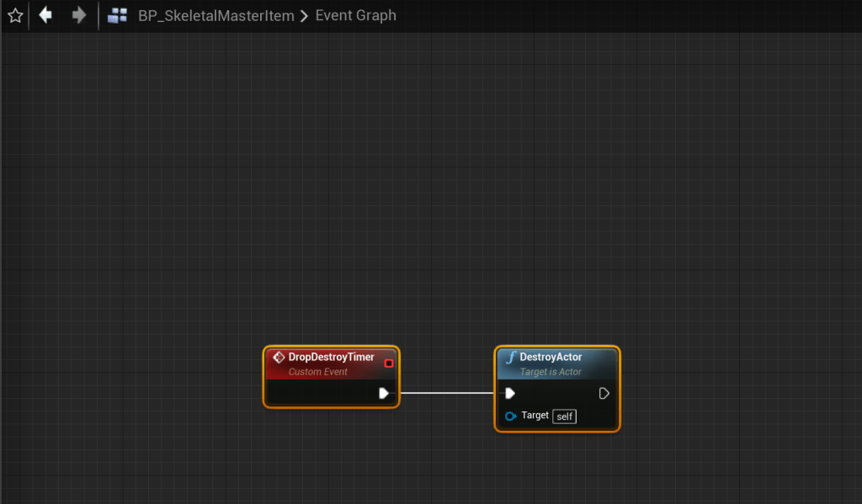This screenshot has width=862, height=504.
Task: Click the red delegate pin on DropDestroyTimer
Action: coord(388,363)
